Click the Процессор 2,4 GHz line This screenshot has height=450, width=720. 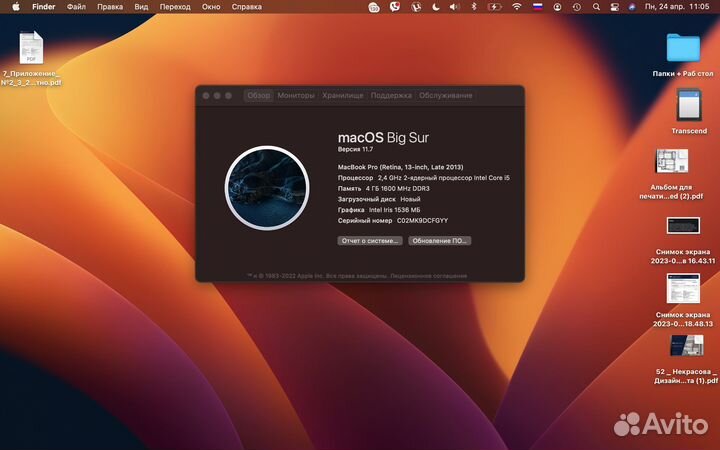[x=424, y=178]
